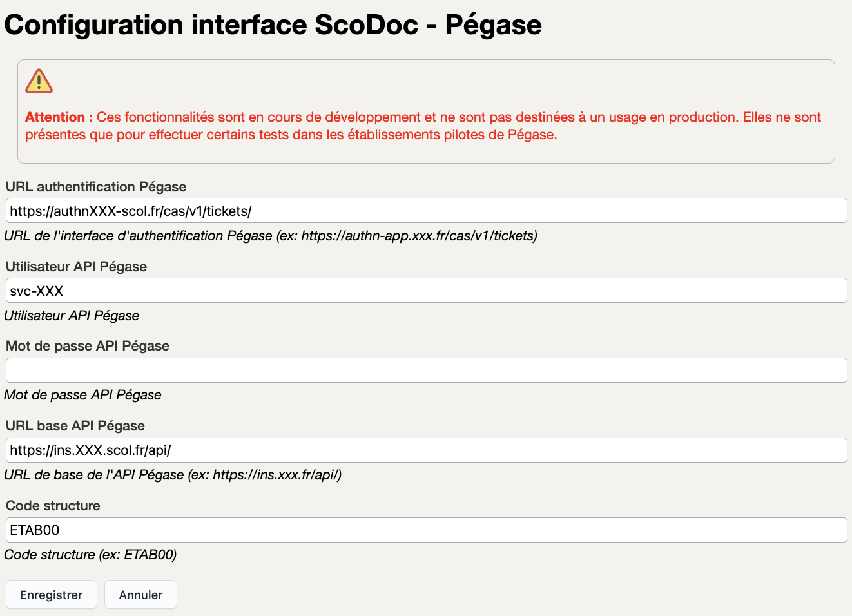Screen dimensions: 852x616
Task: Click the label URL authentification Pégase
Action: pos(96,187)
